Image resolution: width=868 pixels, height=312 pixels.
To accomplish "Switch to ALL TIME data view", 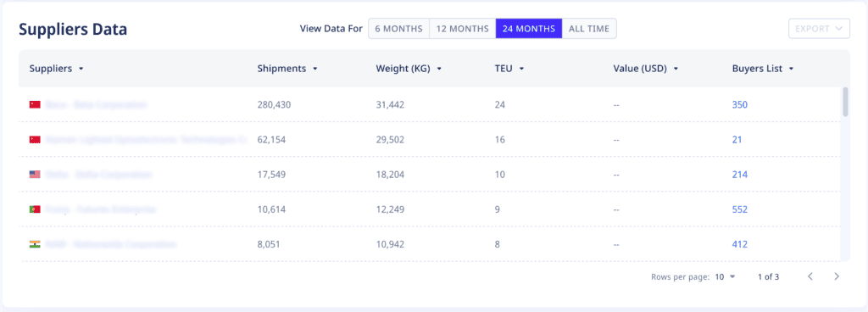I will tap(589, 29).
